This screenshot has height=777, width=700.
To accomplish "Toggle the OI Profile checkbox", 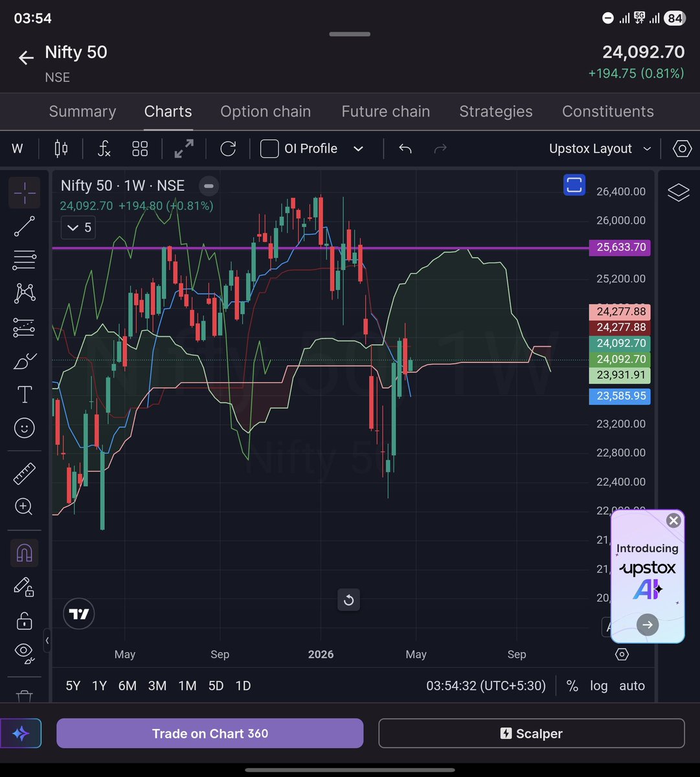I will (269, 148).
